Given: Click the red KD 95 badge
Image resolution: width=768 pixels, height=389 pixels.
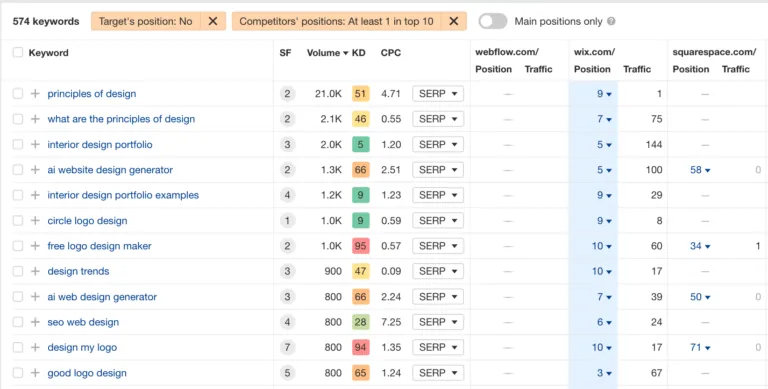Looking at the screenshot, I should point(360,246).
